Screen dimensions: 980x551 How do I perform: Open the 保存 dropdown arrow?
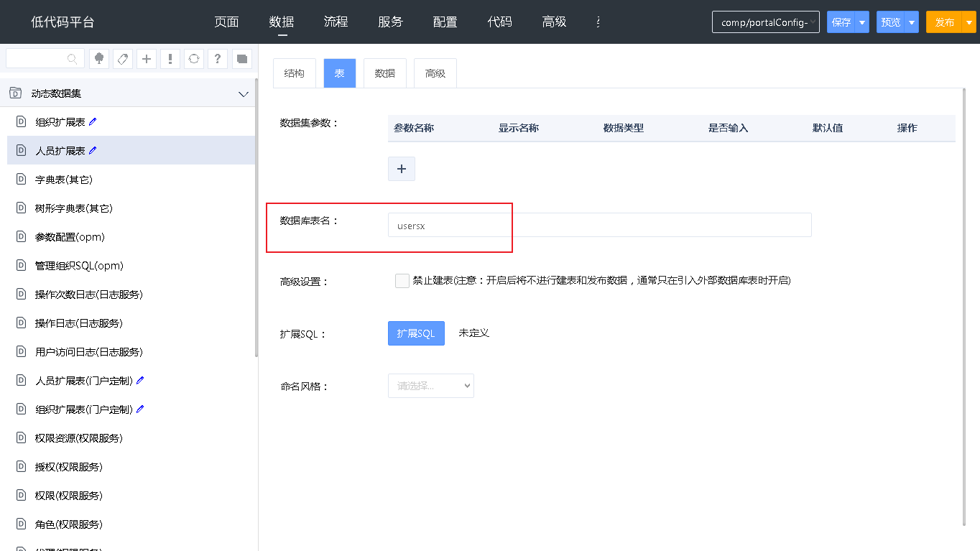pyautogui.click(x=862, y=22)
